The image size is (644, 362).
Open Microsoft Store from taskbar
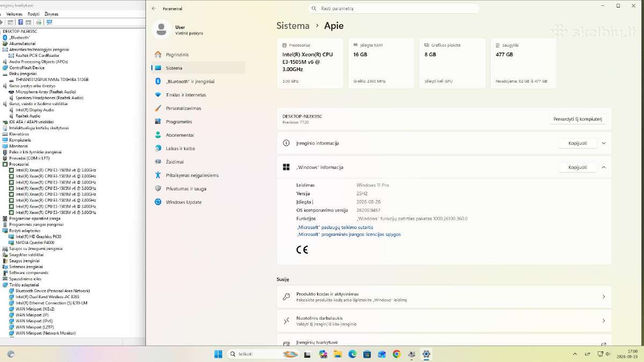pos(367,354)
